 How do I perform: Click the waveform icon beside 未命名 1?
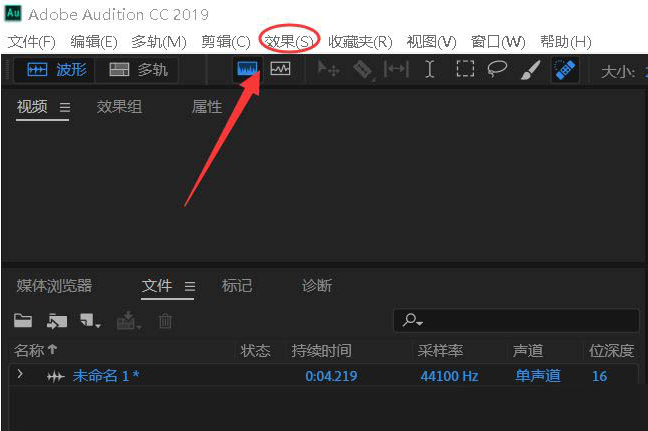[x=55, y=377]
